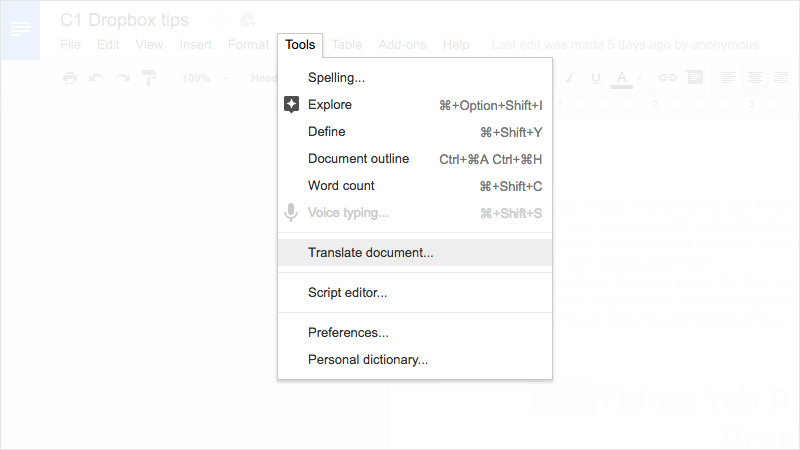Open Personal dictionary... entry
This screenshot has height=450, width=800.
click(x=415, y=360)
